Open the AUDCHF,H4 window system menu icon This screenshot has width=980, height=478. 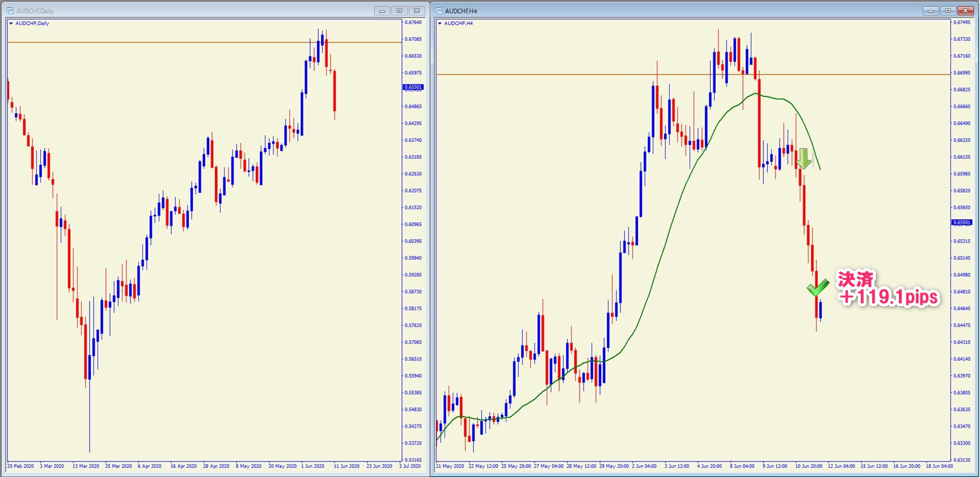tap(439, 11)
